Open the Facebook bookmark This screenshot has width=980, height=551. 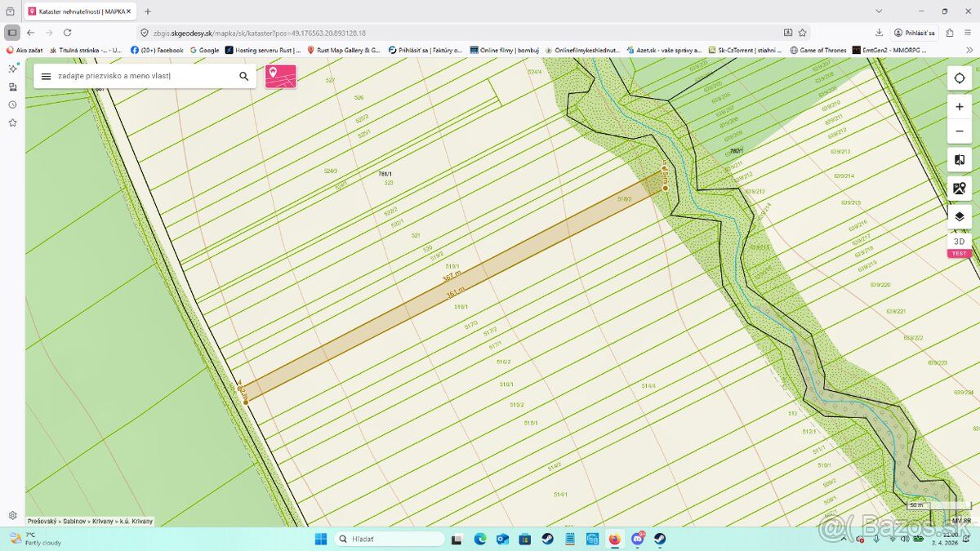coord(157,50)
